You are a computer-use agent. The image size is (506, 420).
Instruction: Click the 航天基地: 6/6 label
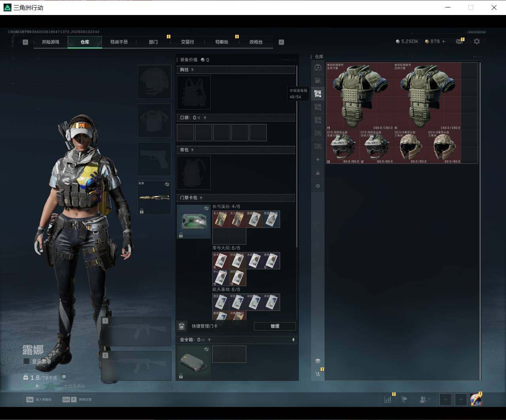tap(226, 290)
